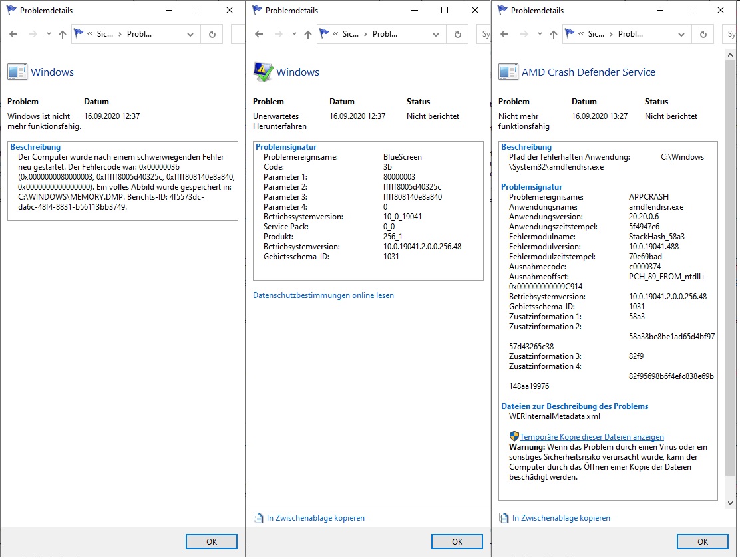The image size is (740, 560).
Task: Click 'In Zwischenablage kopieren' in AMD window
Action: coord(561,518)
